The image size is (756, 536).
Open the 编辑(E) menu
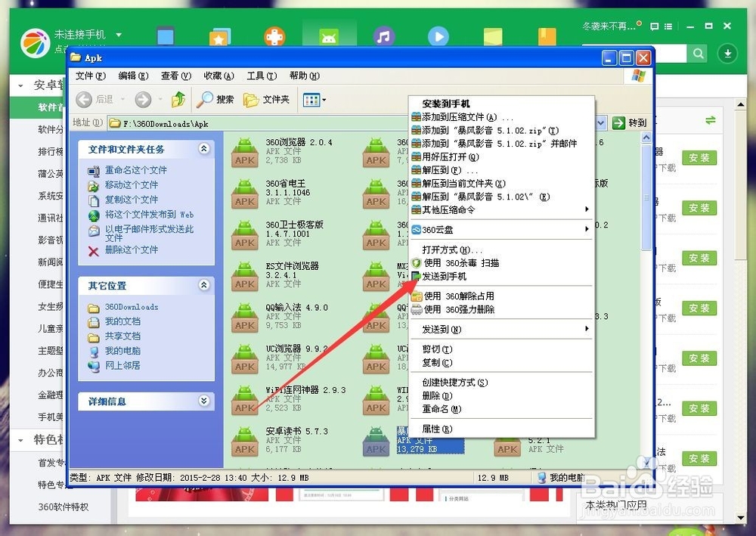(134, 76)
